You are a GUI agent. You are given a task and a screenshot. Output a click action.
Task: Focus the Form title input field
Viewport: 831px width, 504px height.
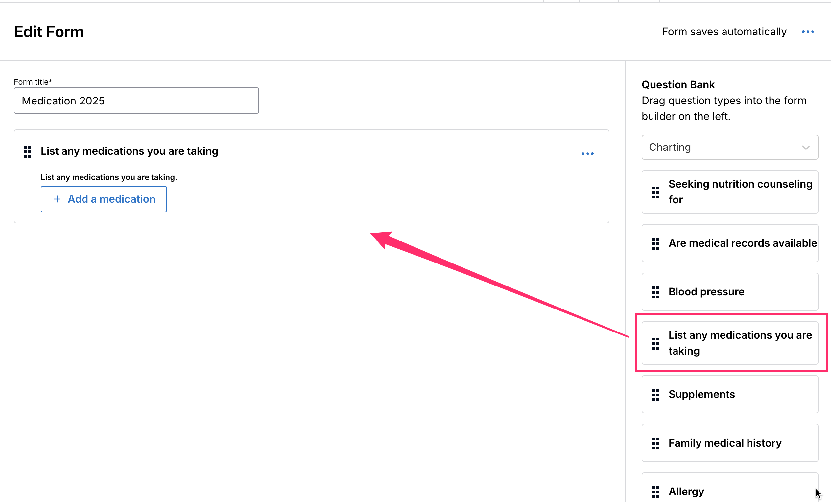point(136,101)
